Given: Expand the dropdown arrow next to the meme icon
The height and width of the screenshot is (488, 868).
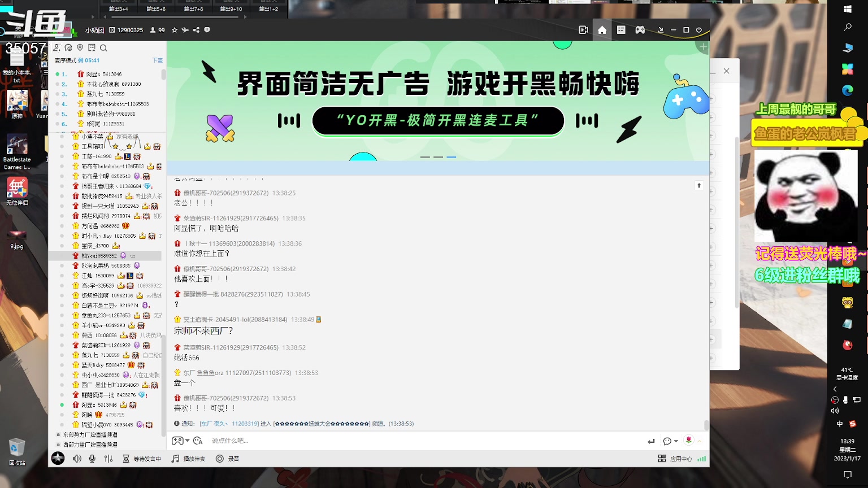Looking at the screenshot, I should pos(187,441).
